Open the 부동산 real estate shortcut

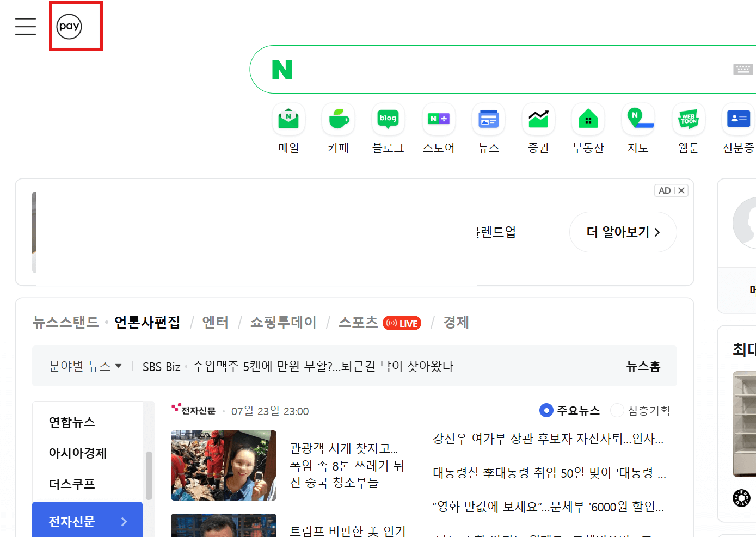coord(588,128)
